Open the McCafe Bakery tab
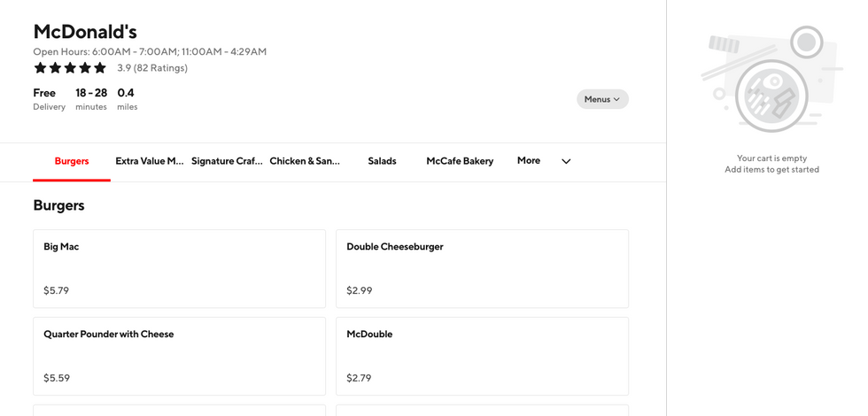 coord(460,161)
